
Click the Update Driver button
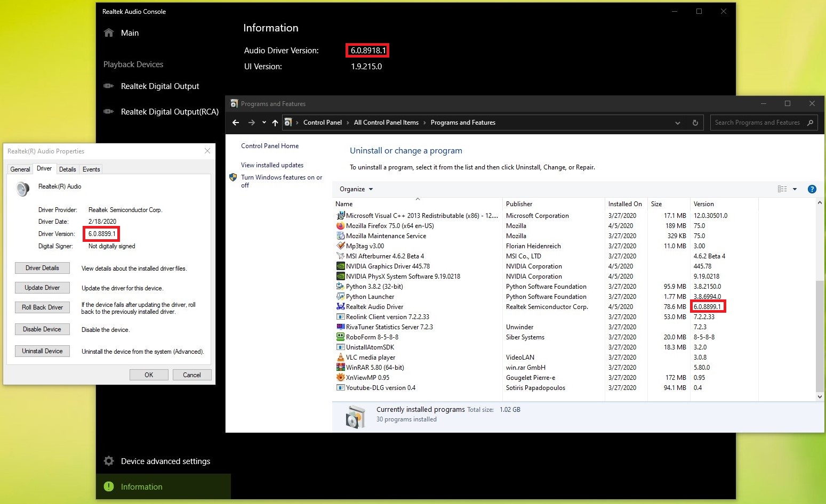point(42,288)
